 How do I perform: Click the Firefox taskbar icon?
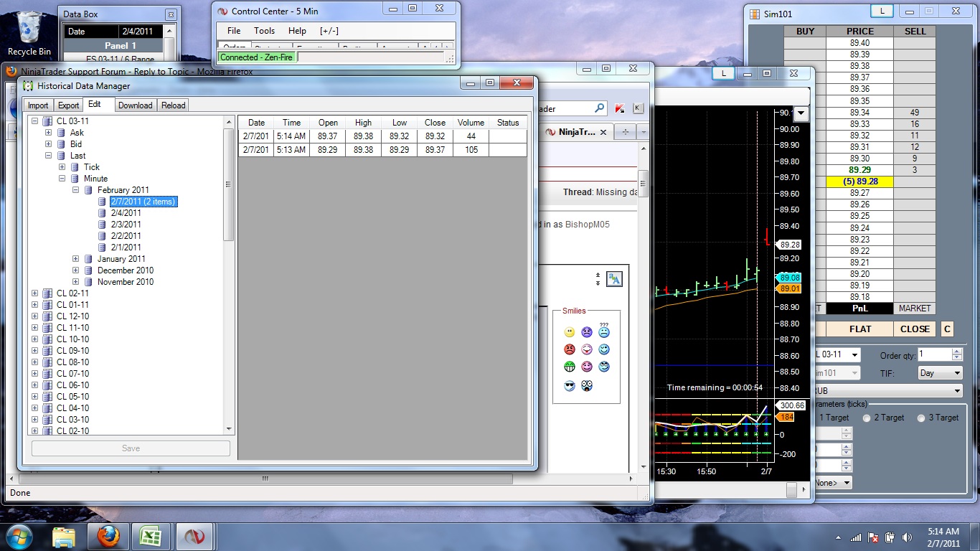click(108, 537)
